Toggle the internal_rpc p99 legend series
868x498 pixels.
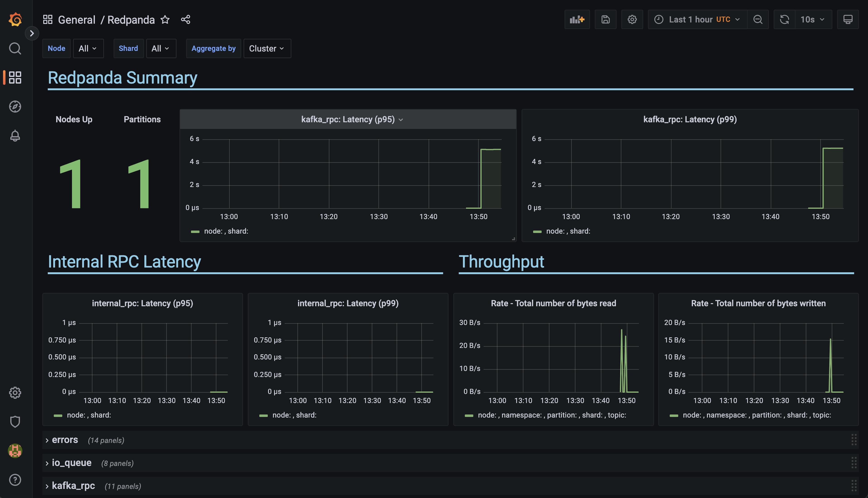pos(294,415)
